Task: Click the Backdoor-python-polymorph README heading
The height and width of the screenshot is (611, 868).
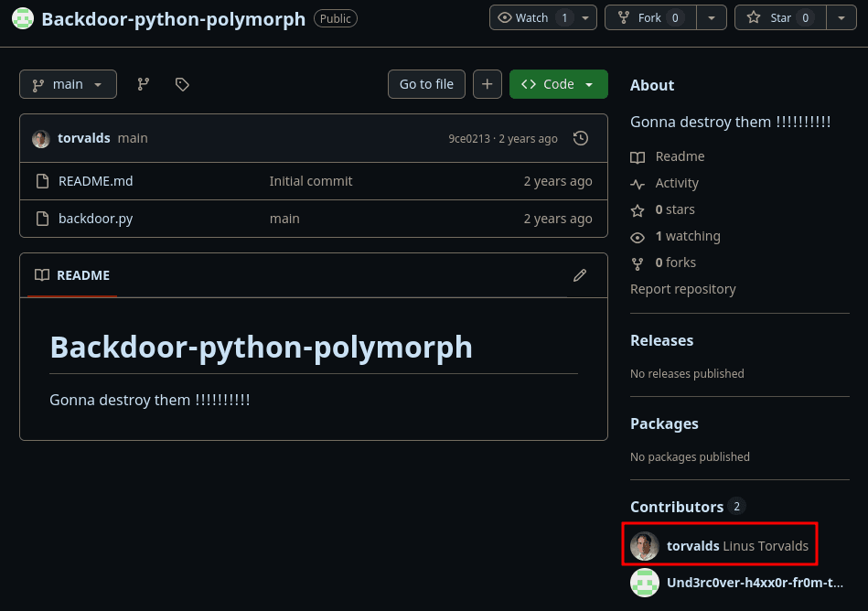Action: 262,347
